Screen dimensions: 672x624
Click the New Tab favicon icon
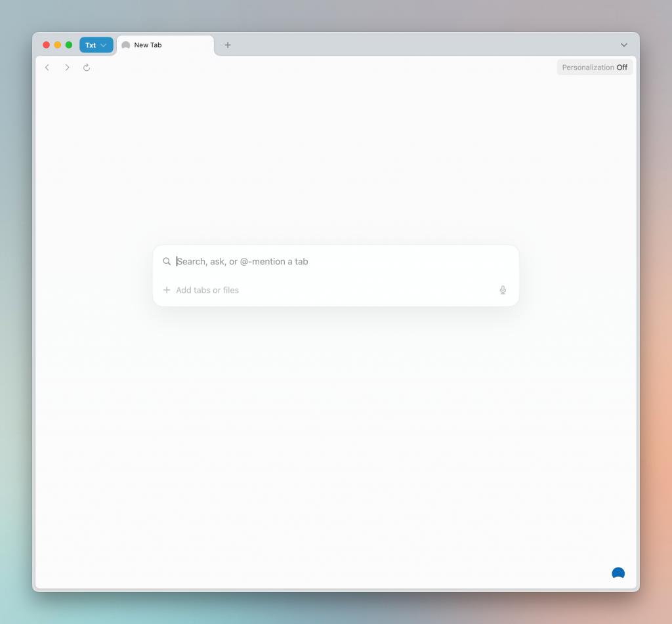coord(125,45)
